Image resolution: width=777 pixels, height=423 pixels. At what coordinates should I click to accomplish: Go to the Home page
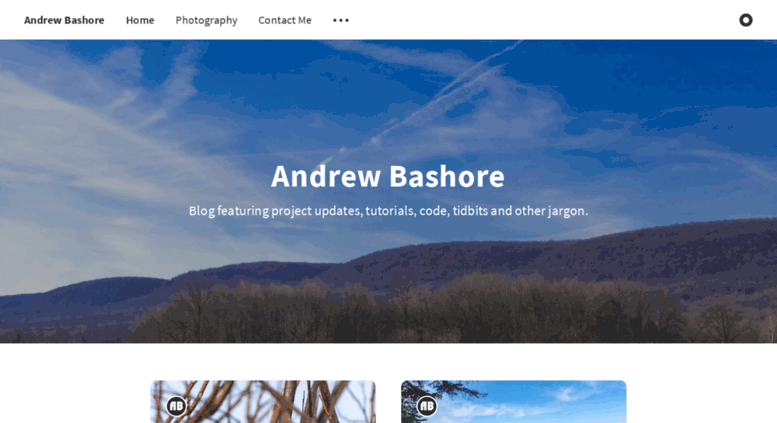140,20
